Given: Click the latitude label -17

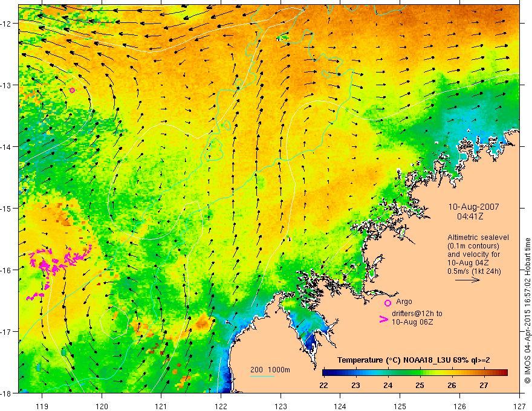Looking at the screenshot, I should tap(5, 332).
